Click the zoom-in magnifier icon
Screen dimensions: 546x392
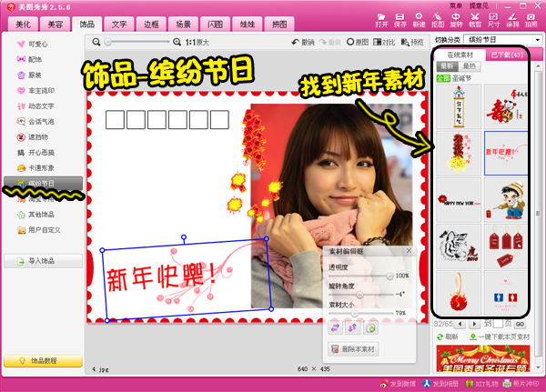(x=177, y=42)
